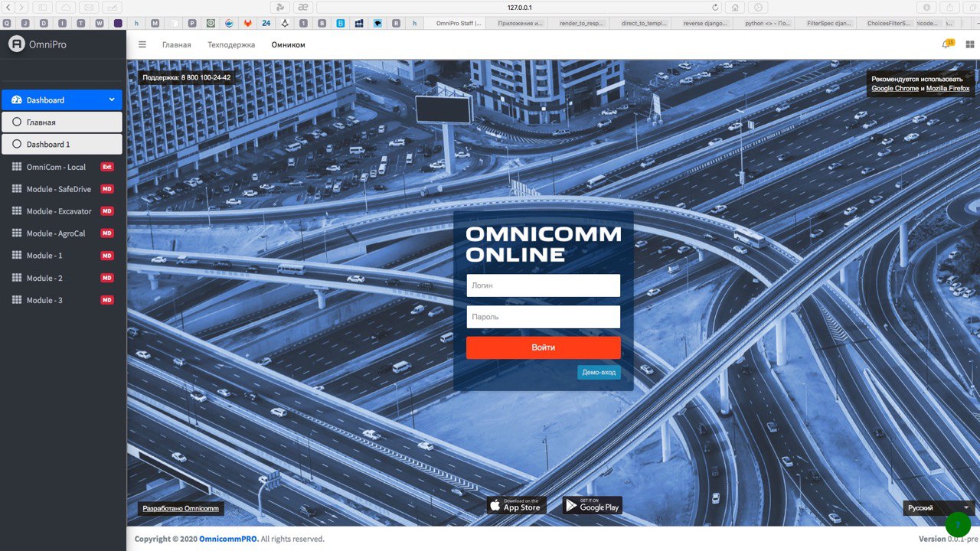Screen dimensions: 980x551
Task: Open browser history clock icon
Action: tap(759, 7)
